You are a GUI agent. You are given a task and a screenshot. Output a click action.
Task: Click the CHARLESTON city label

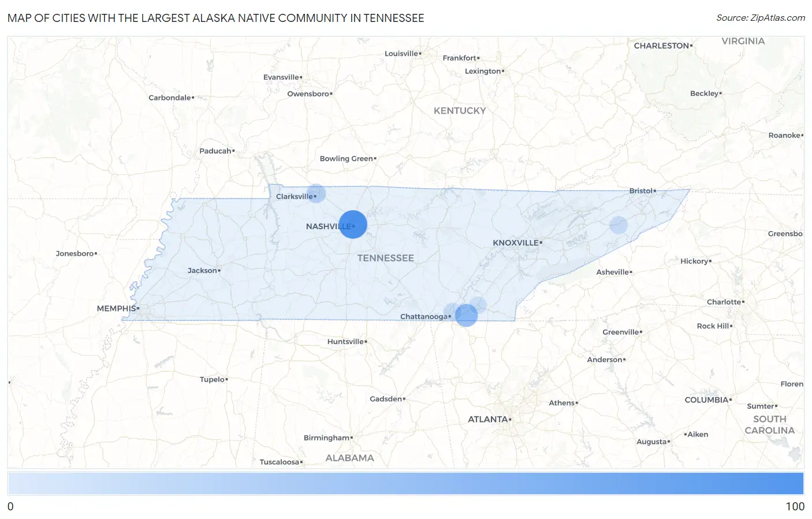[x=662, y=46]
